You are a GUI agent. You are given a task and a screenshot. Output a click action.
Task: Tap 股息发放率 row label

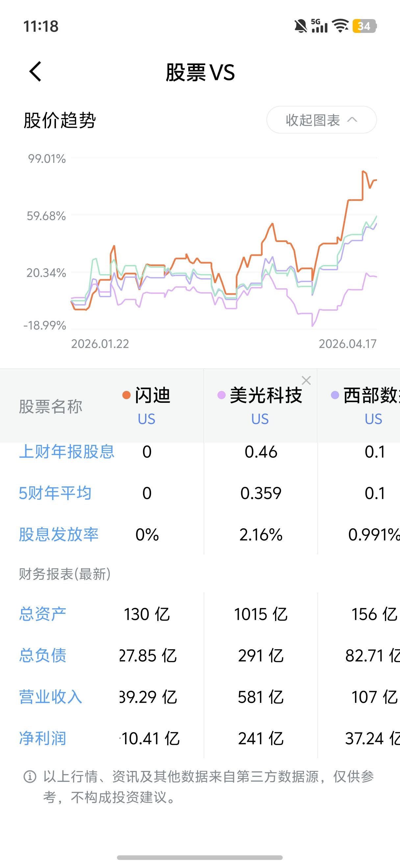(59, 535)
